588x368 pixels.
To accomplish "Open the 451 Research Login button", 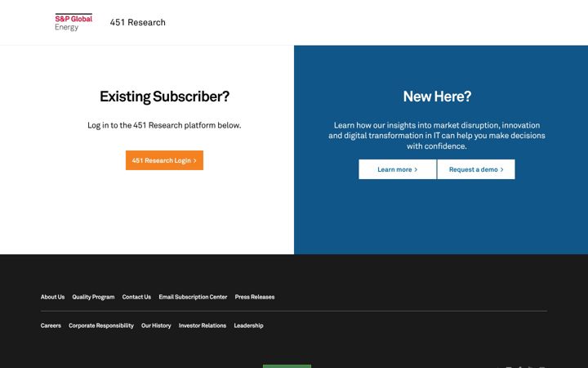I will click(x=164, y=160).
